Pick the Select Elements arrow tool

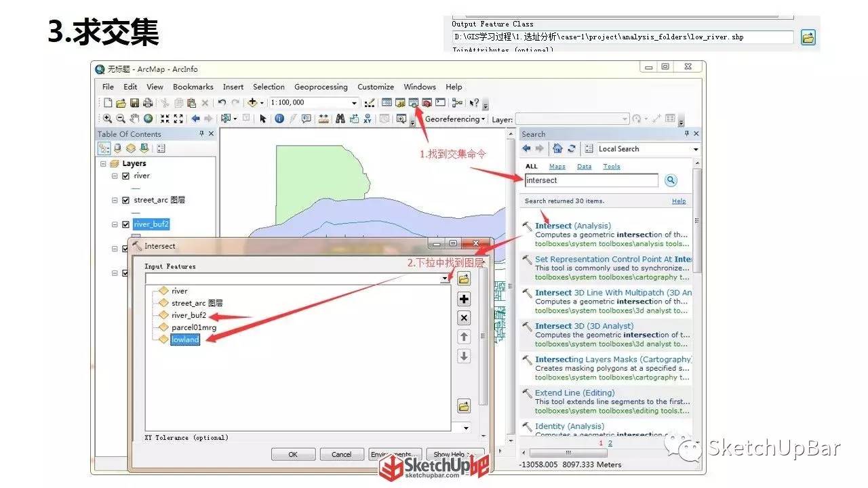pyautogui.click(x=262, y=119)
